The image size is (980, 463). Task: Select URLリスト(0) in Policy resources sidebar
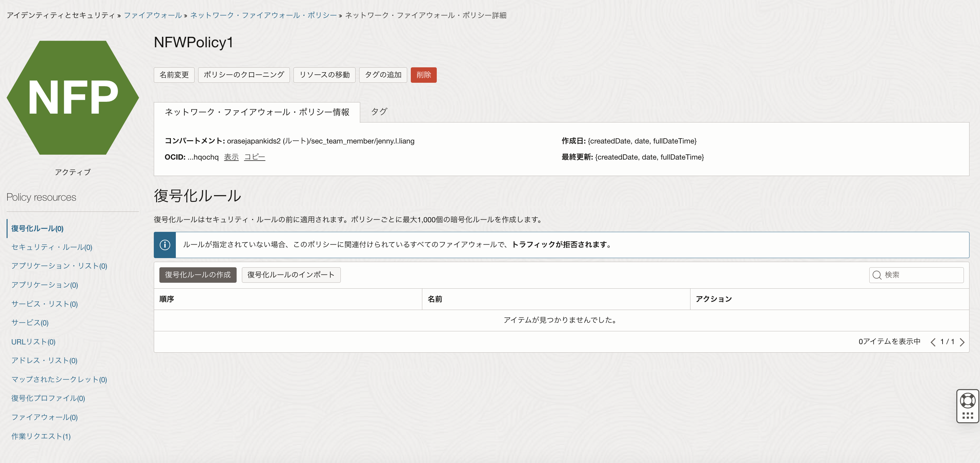pos(33,342)
